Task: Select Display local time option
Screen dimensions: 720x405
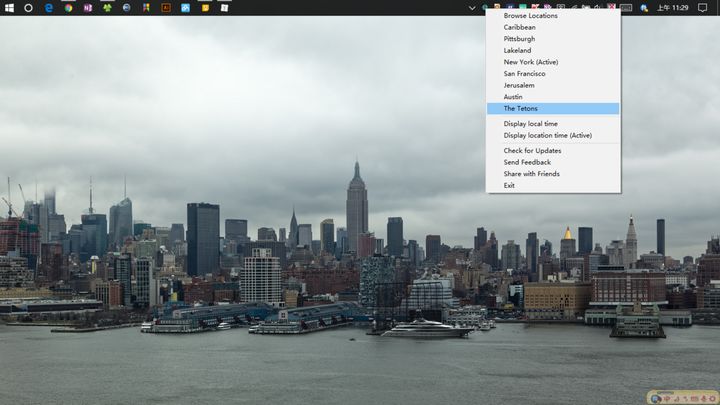Action: [x=530, y=124]
